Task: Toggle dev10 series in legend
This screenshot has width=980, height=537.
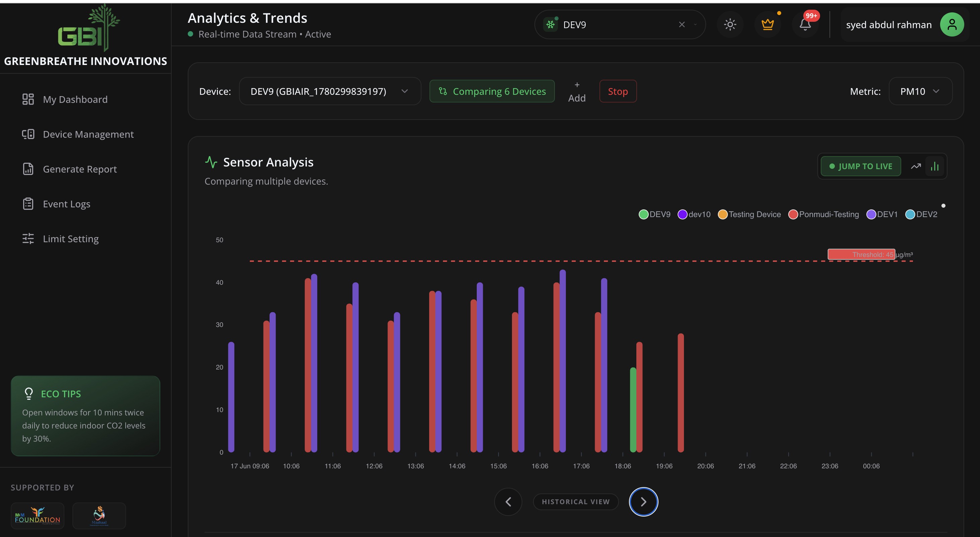Action: 694,214
